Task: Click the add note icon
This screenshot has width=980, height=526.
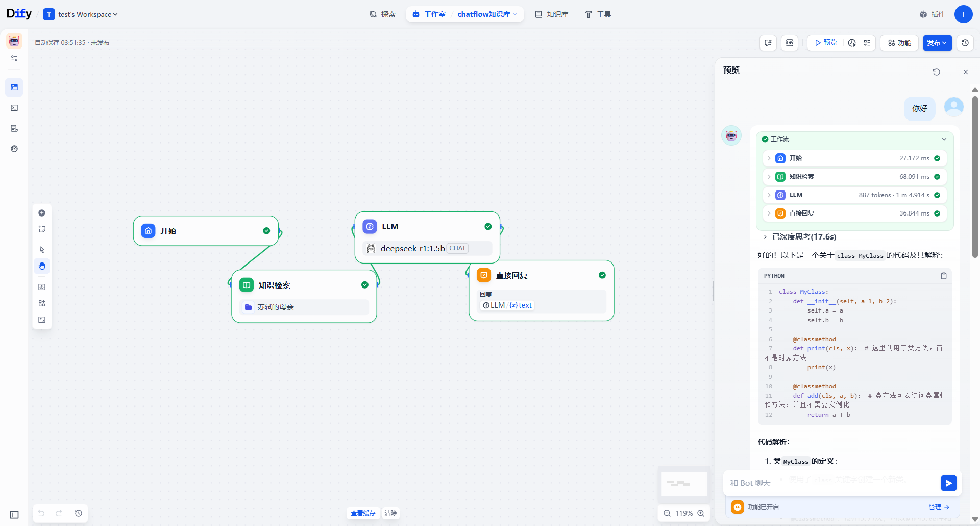Action: coord(42,229)
